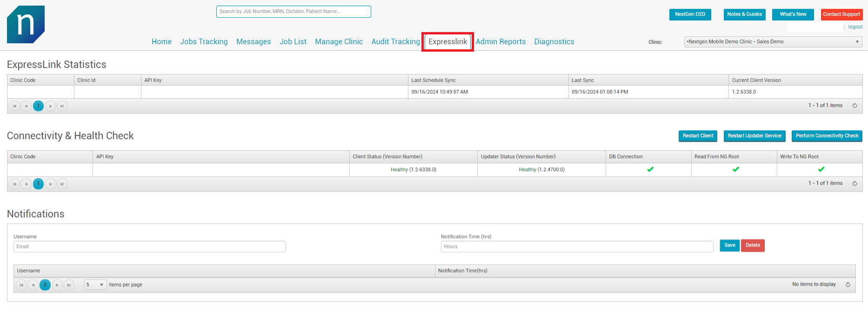Go to last page in Connectivity Health Check pager
The width and height of the screenshot is (868, 315).
click(62, 184)
